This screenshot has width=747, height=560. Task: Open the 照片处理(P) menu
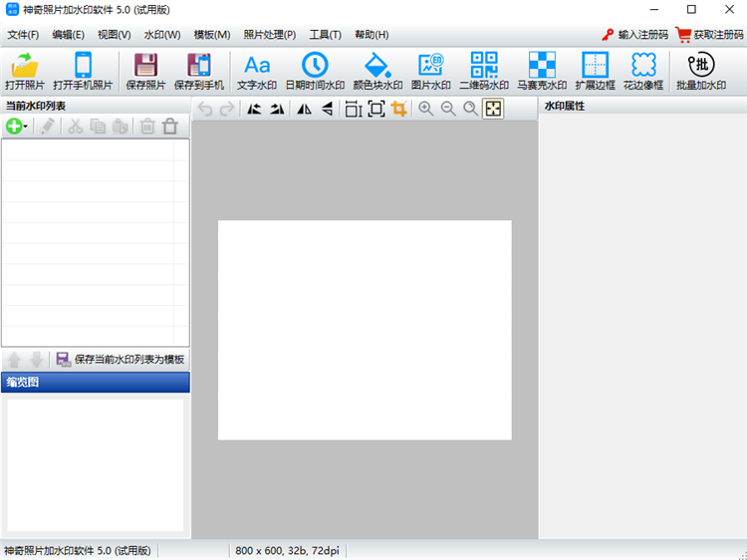coord(269,35)
